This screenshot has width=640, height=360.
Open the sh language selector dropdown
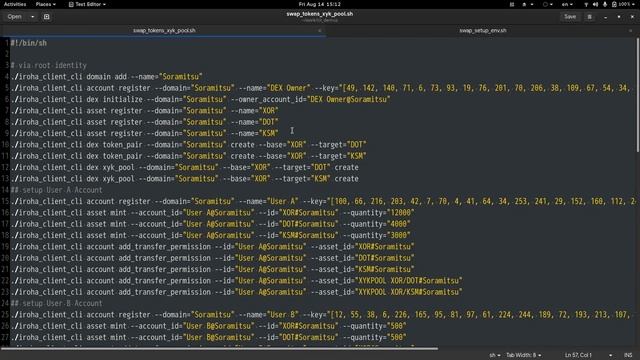[x=495, y=355]
